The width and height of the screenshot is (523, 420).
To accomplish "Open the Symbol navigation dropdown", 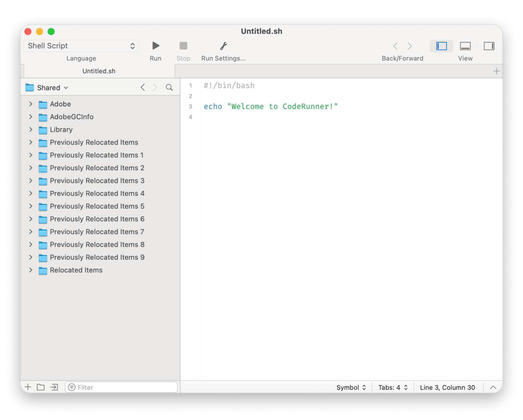I will tap(351, 387).
